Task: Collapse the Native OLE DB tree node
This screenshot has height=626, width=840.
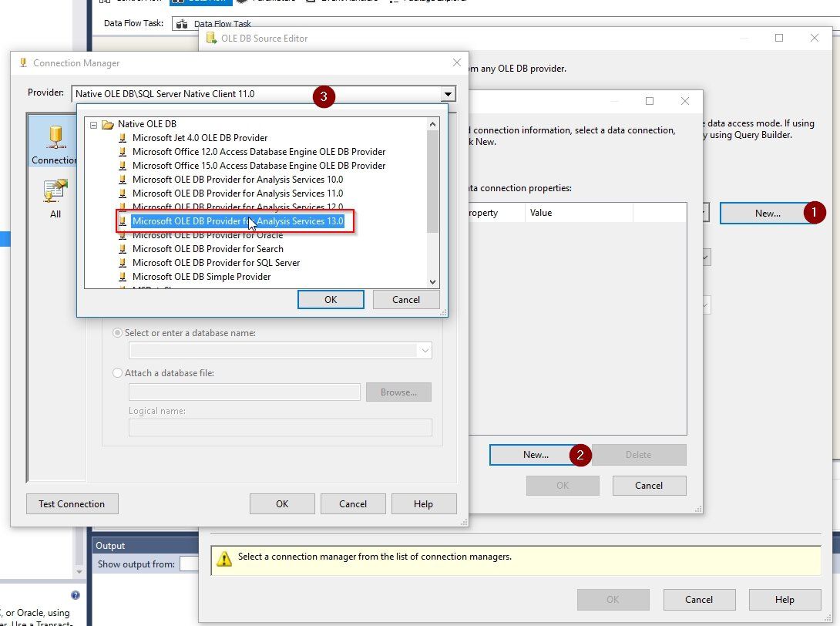Action: coord(94,125)
